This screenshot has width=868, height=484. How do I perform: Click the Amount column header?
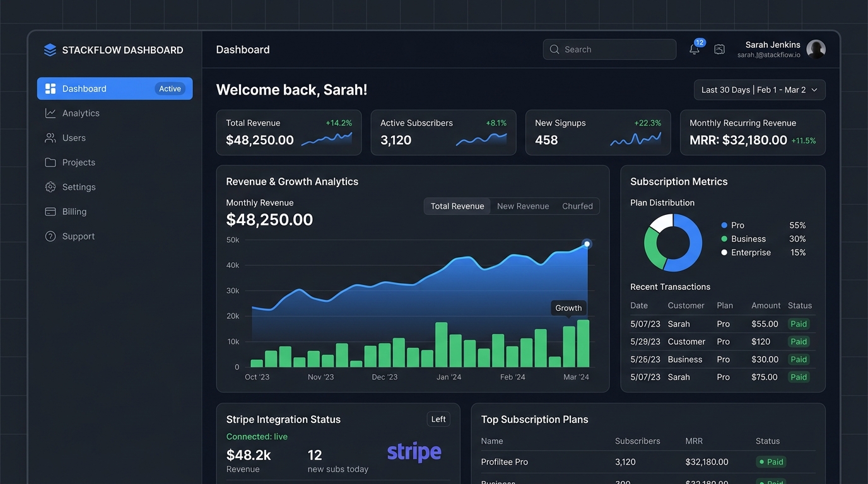point(766,306)
